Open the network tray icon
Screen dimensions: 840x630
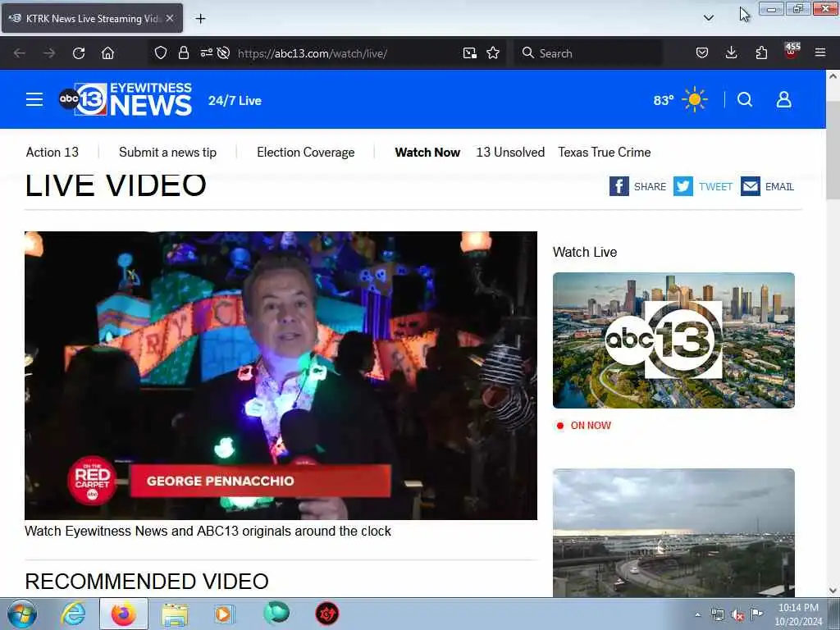(x=717, y=614)
